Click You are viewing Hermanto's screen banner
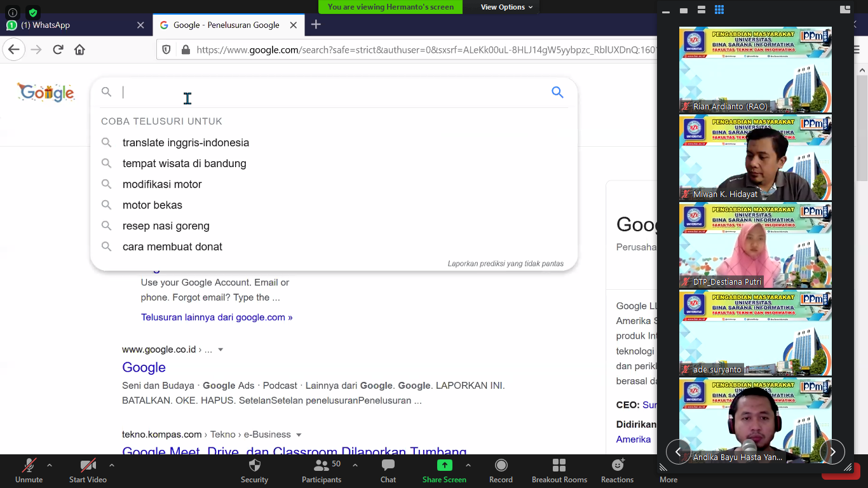868x488 pixels. (x=391, y=7)
